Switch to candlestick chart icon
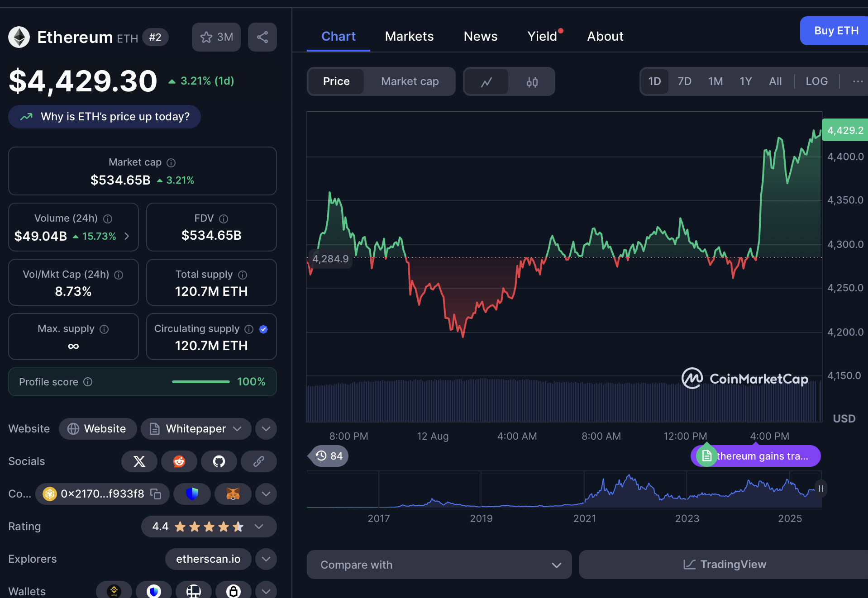Image resolution: width=868 pixels, height=598 pixels. 532,82
